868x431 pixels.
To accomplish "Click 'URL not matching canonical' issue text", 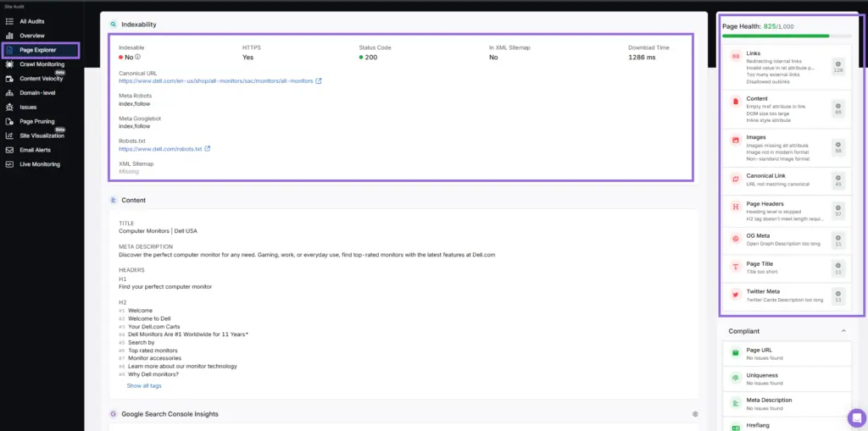I will point(778,184).
